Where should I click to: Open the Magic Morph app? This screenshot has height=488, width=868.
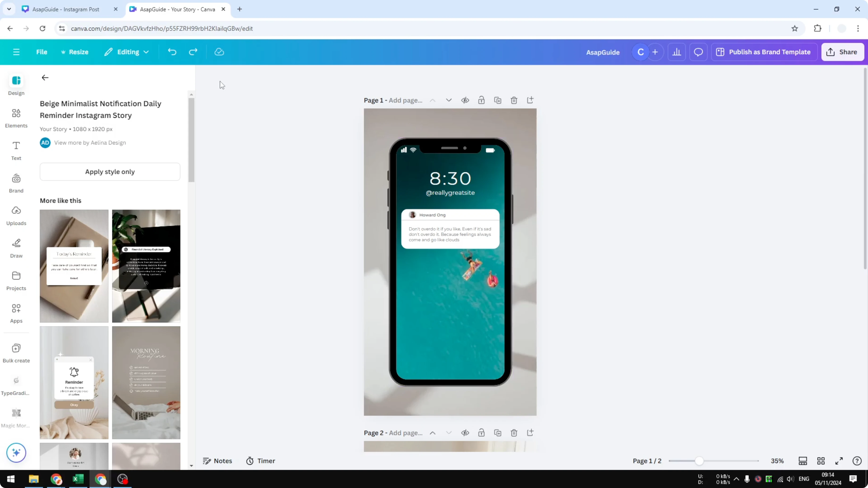click(16, 418)
